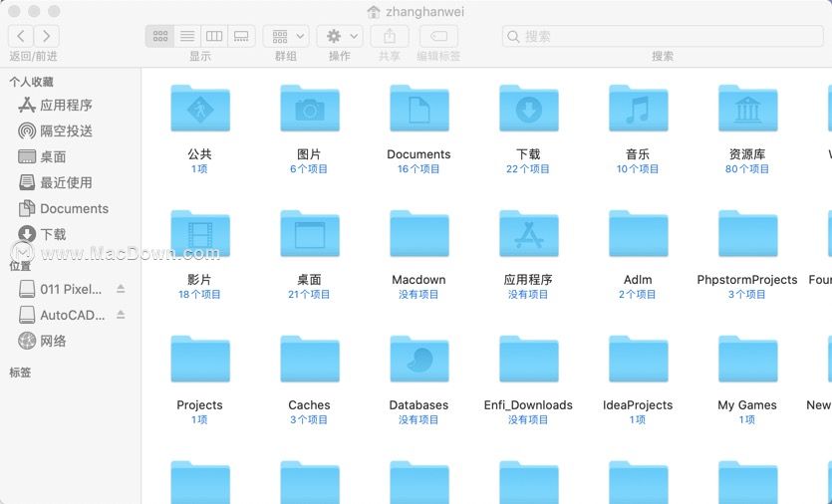Select the Projects folder icon
Screen dimensions: 832x504
[200, 360]
